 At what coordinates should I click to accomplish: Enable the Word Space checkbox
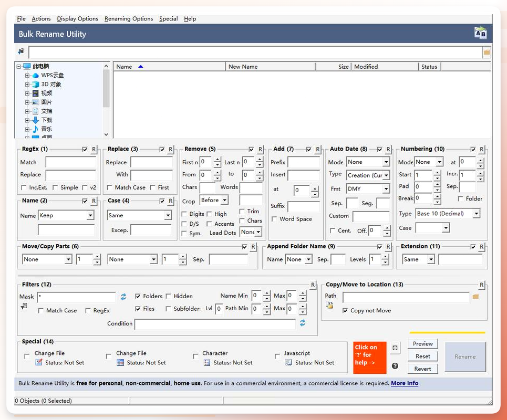tap(274, 219)
